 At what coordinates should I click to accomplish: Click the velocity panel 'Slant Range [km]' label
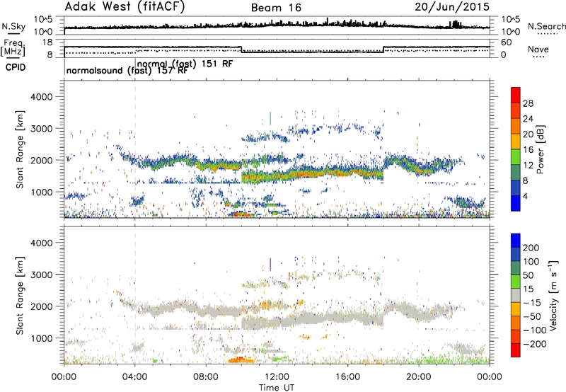20,295
